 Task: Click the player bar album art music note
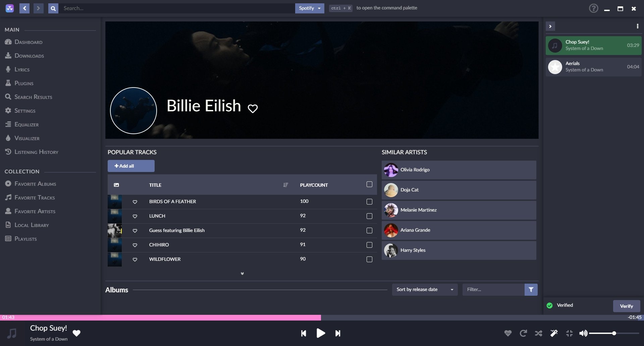(12, 333)
